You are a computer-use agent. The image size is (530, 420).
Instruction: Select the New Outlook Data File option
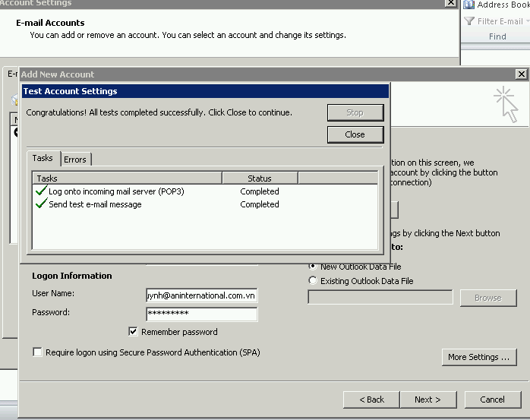tap(313, 266)
